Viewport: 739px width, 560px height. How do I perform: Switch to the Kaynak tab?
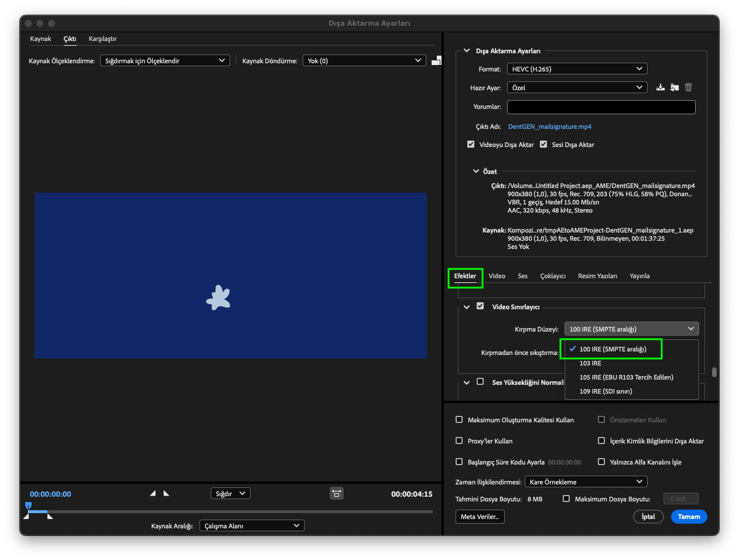[x=40, y=39]
